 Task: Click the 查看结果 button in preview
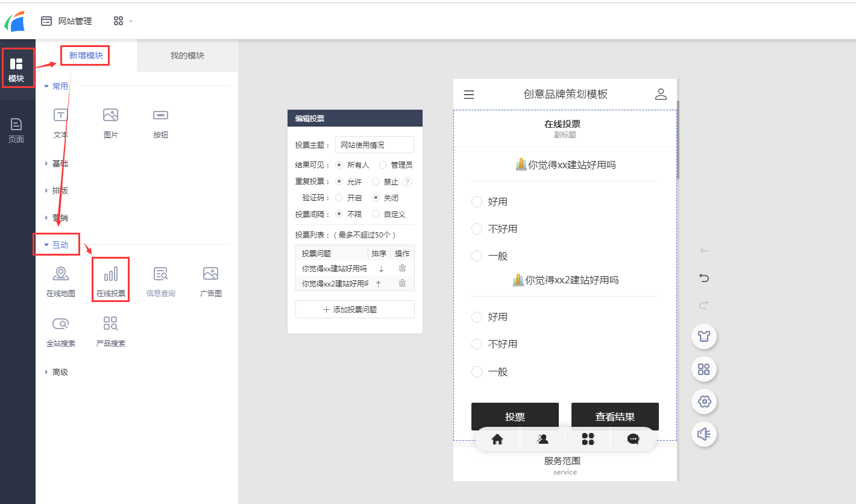pyautogui.click(x=615, y=416)
